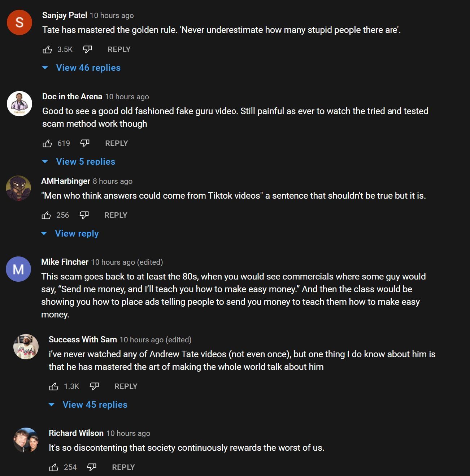The image size is (470, 476).
Task: Reply to Richard Wilson's comment
Action: click(123, 467)
